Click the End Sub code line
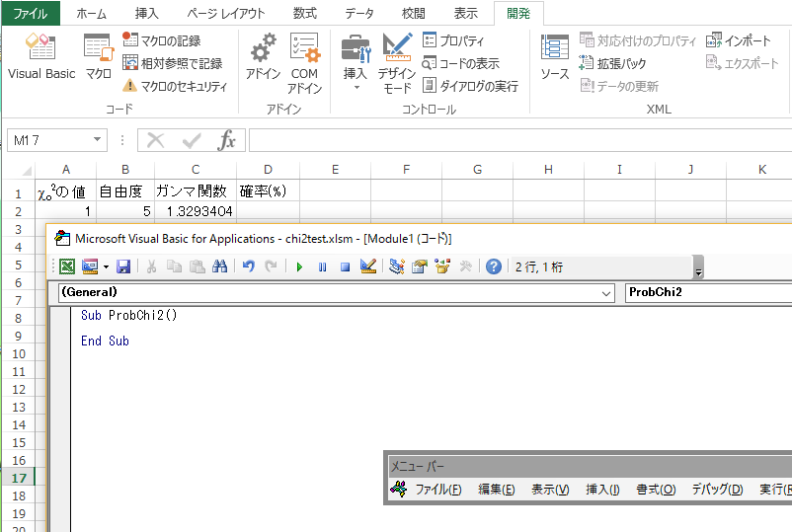The width and height of the screenshot is (792, 532). click(x=105, y=342)
